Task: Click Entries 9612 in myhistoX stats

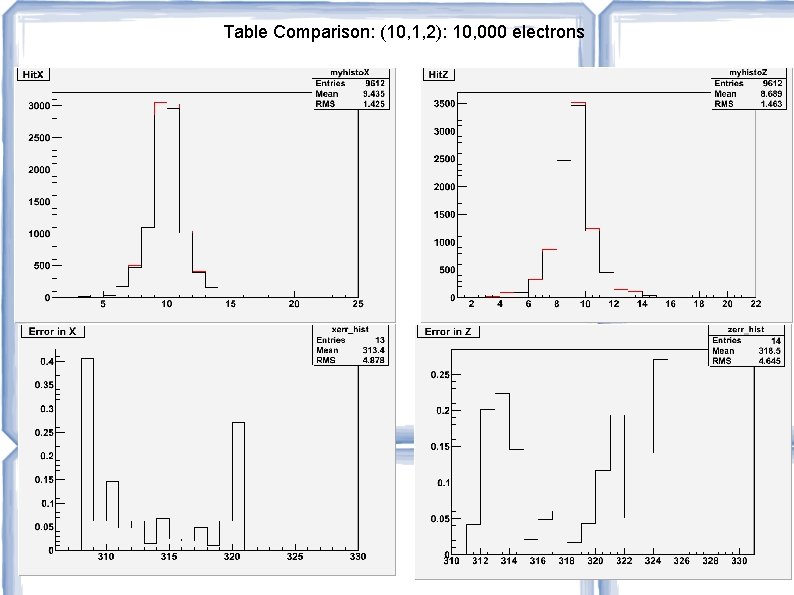Action: [x=350, y=83]
